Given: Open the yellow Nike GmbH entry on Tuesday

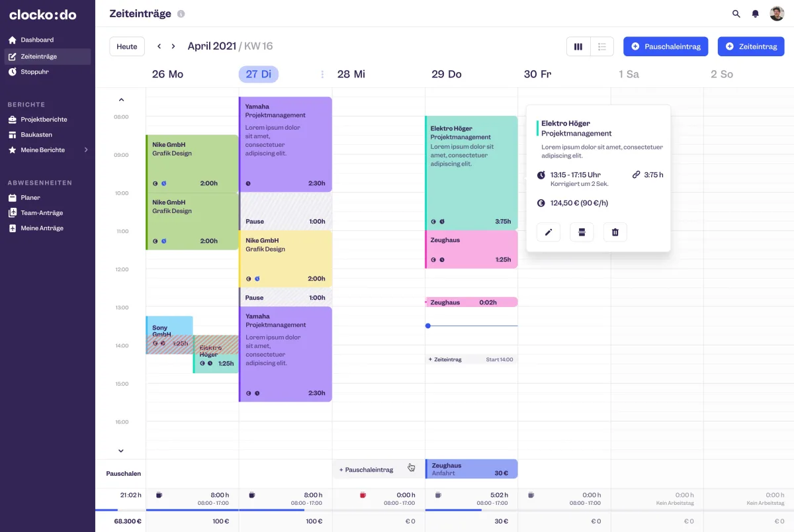Looking at the screenshot, I should click(x=285, y=259).
